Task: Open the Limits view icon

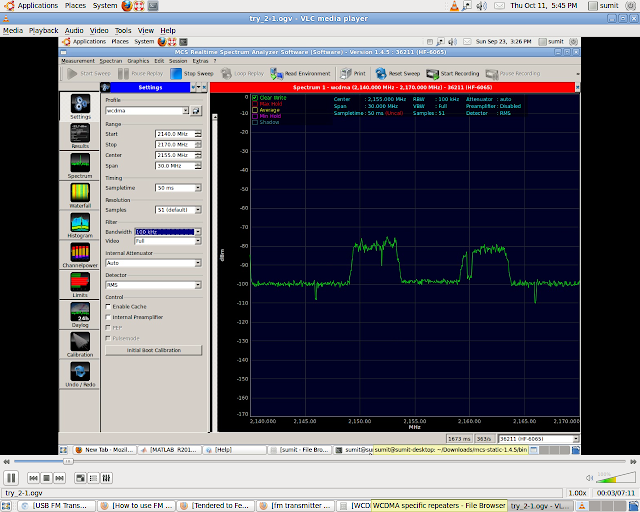Action: coord(80,283)
